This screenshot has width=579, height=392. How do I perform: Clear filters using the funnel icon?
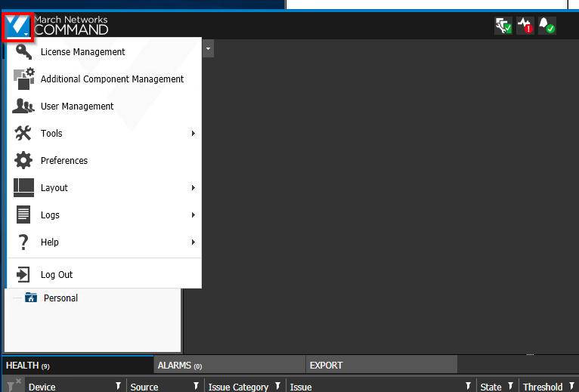(13, 385)
